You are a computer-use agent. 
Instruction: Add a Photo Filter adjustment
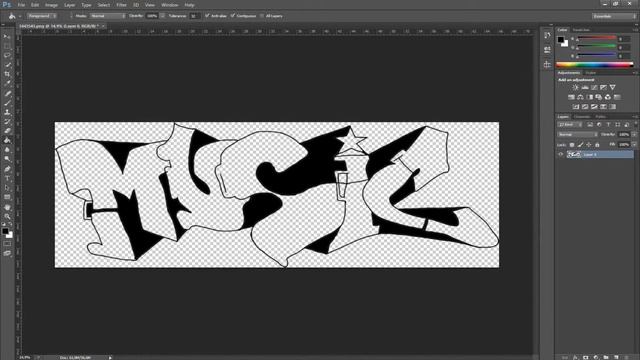(599, 97)
